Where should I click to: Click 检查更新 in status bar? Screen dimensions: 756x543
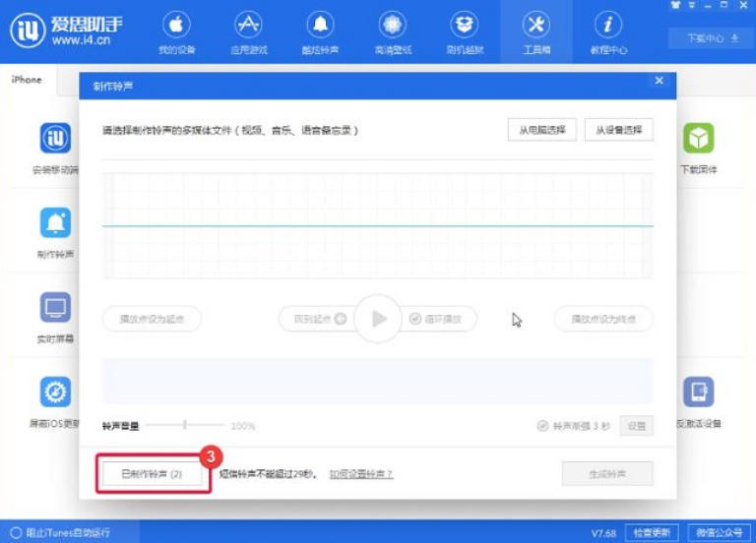point(652,532)
